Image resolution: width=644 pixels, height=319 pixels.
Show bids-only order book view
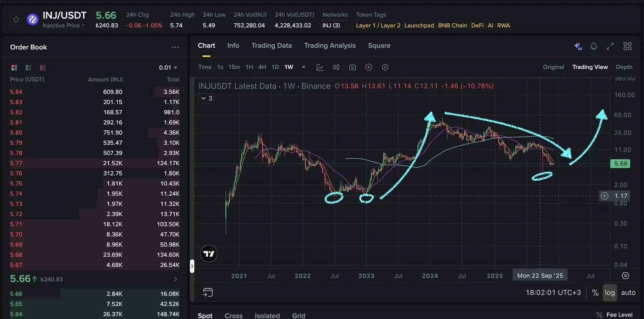coord(28,68)
